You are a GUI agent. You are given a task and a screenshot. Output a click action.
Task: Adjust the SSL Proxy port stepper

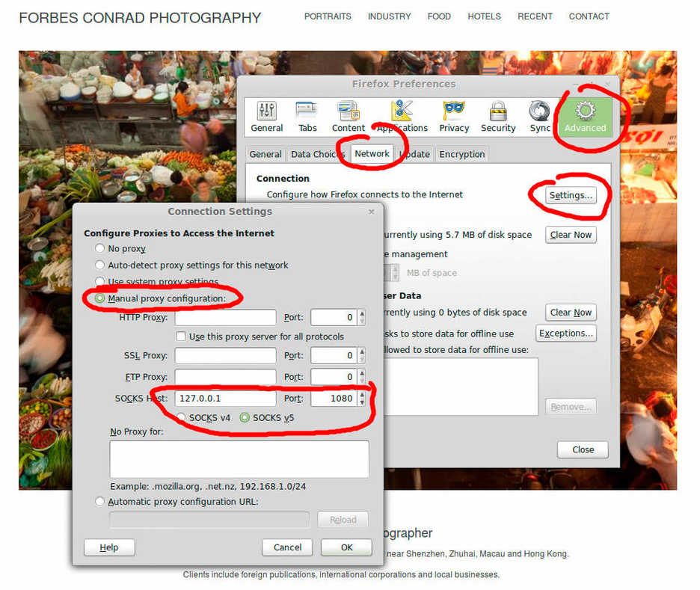(x=362, y=355)
